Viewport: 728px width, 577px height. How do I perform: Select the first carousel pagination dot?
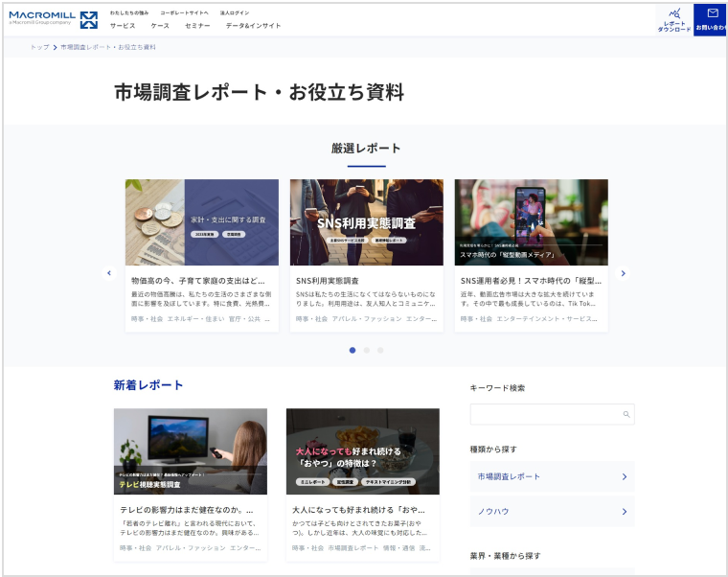pos(353,350)
